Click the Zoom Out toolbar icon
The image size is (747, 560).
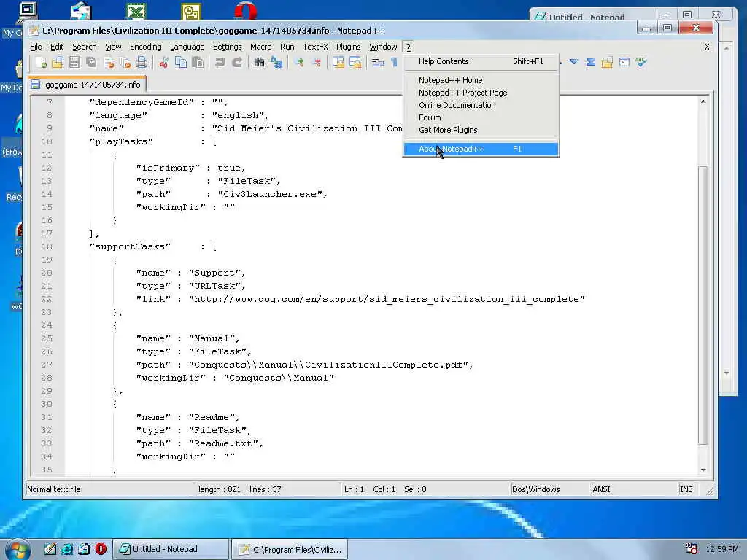click(316, 63)
